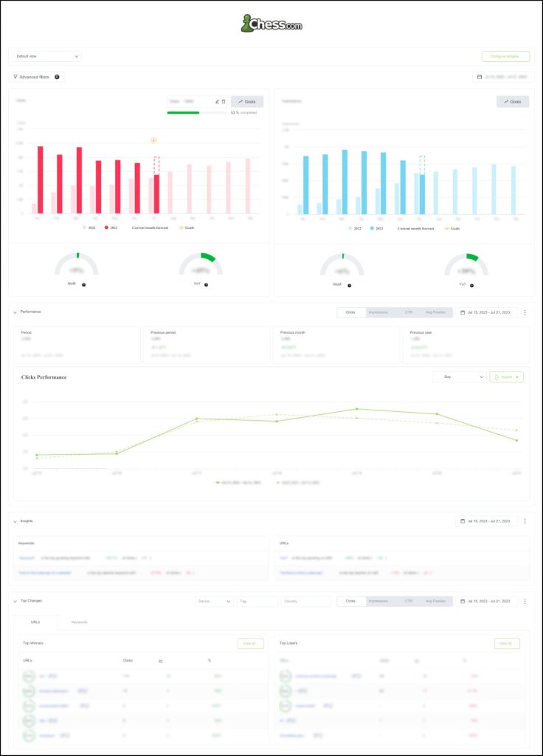Collapse the Top Changes section
This screenshot has height=756, width=543.
click(15, 601)
